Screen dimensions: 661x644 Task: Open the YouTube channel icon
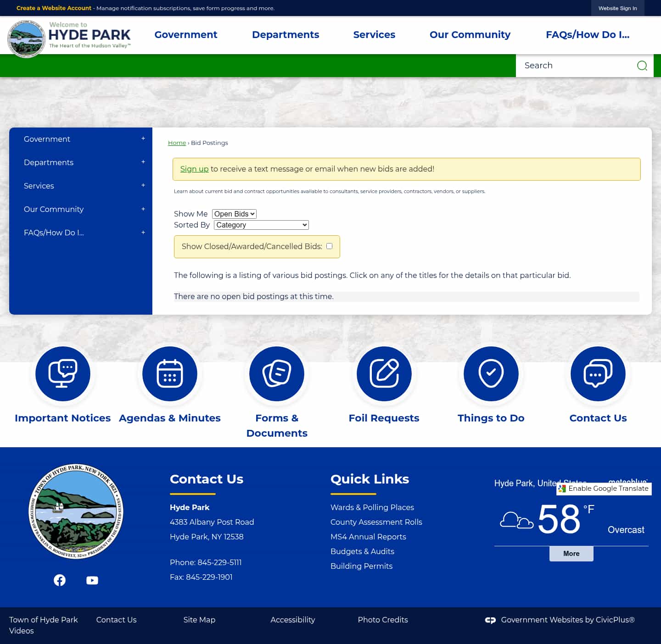92,580
